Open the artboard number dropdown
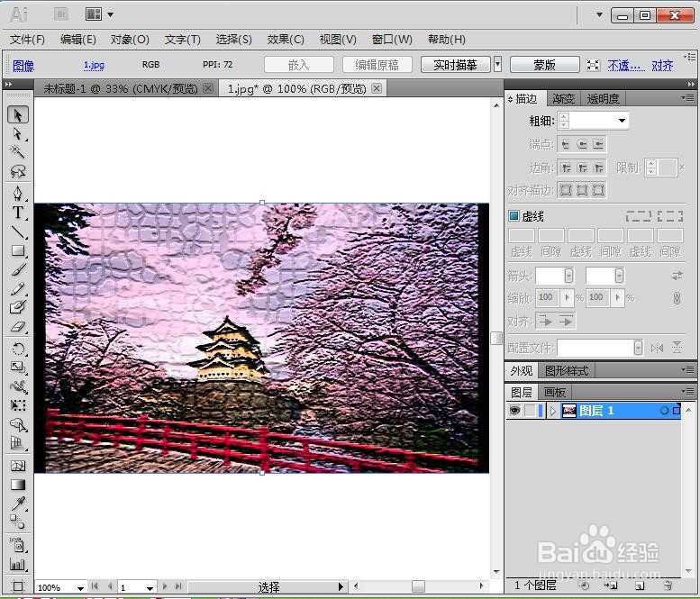 (150, 588)
